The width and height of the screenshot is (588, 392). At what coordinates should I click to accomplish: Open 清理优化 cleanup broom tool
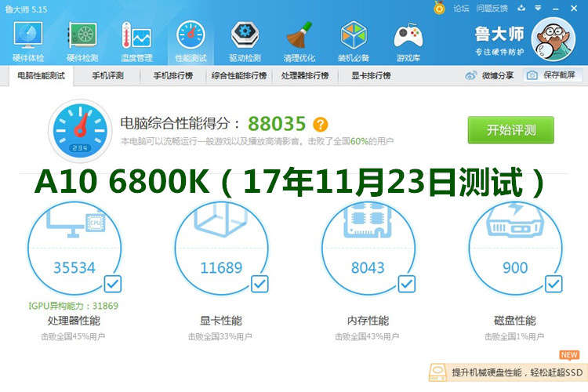(x=299, y=42)
